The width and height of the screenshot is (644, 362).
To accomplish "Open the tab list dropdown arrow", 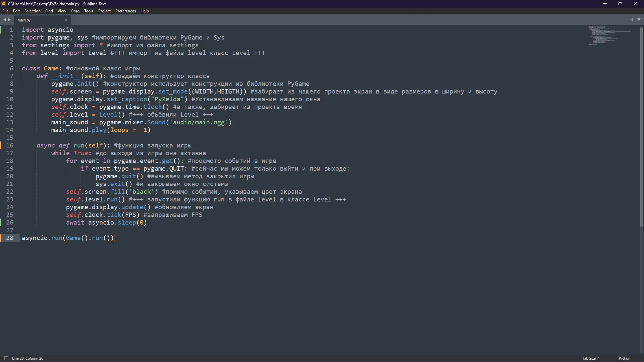I will 639,20.
